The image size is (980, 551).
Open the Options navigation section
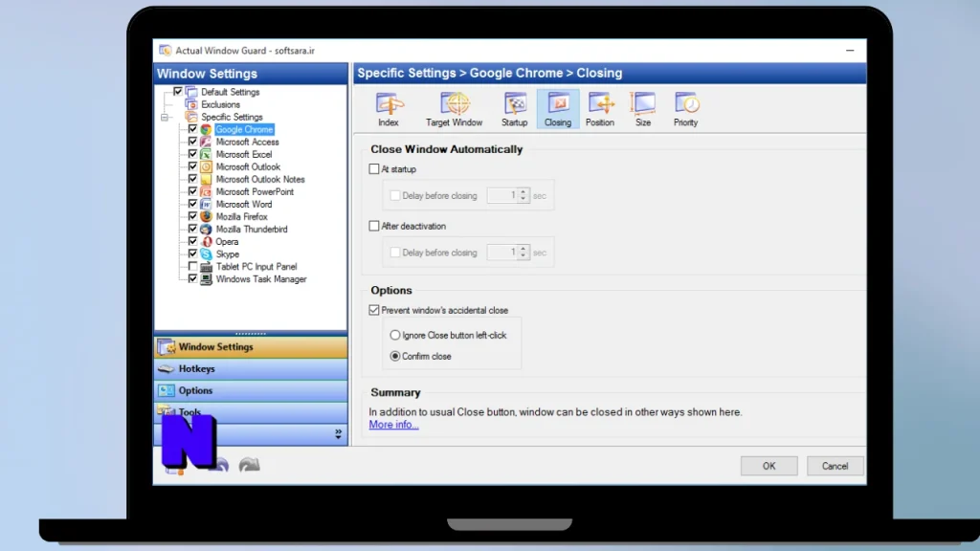(251, 390)
